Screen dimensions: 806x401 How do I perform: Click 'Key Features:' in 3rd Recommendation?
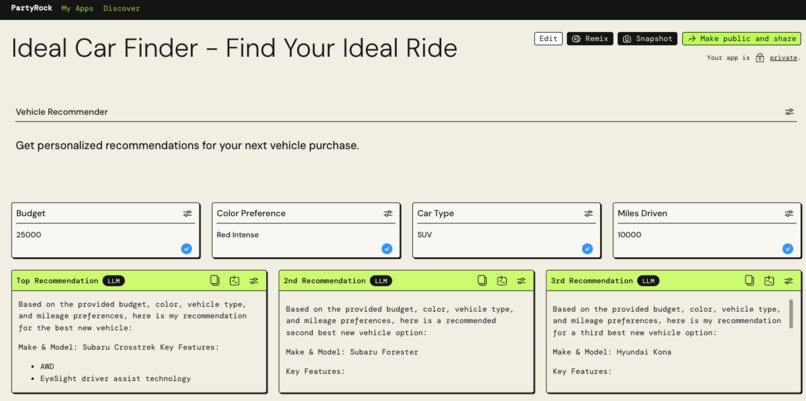[582, 371]
